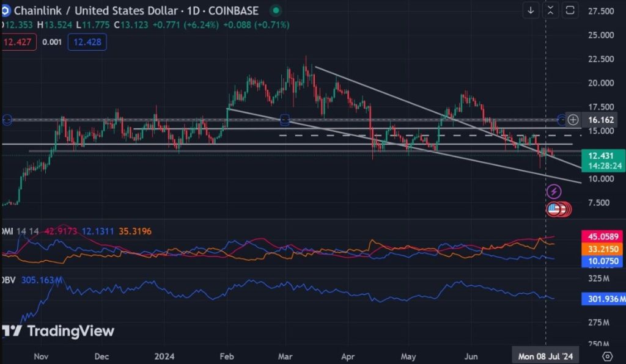Open chart settings gear on time axis
The image size is (626, 364).
(607, 356)
